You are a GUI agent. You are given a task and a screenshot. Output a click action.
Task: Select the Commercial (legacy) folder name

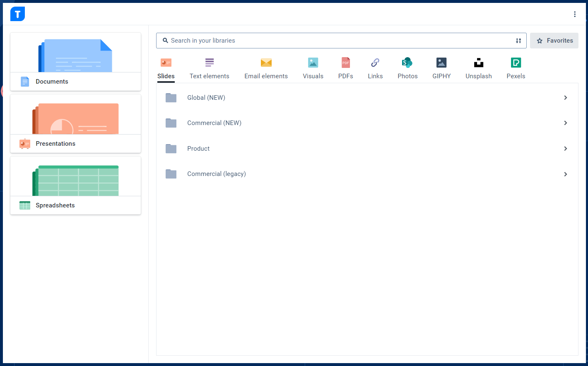217,174
